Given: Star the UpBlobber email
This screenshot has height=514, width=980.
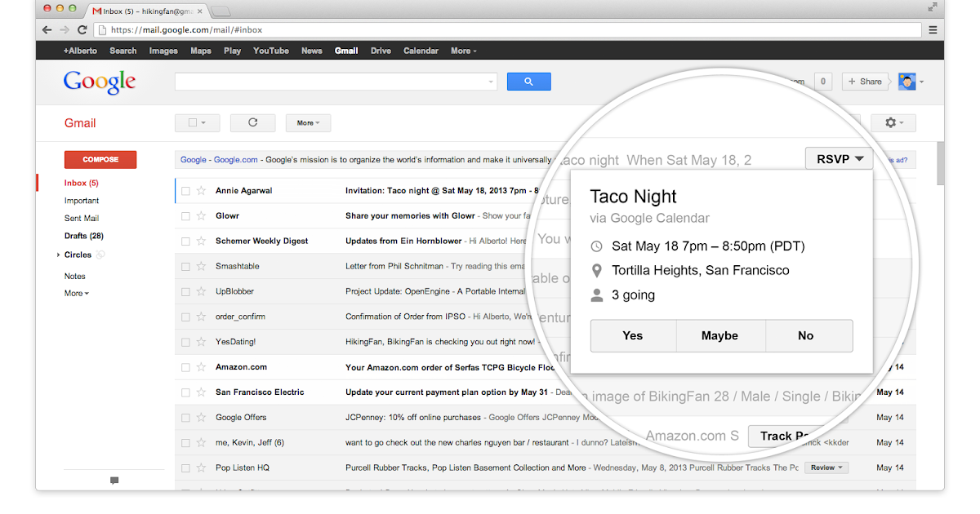Looking at the screenshot, I should click(x=201, y=291).
